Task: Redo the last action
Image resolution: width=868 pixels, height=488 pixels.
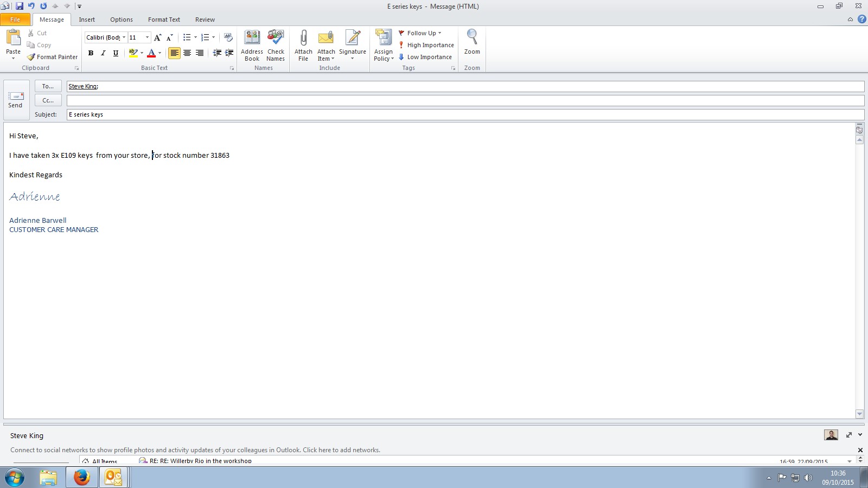Action: coord(43,6)
